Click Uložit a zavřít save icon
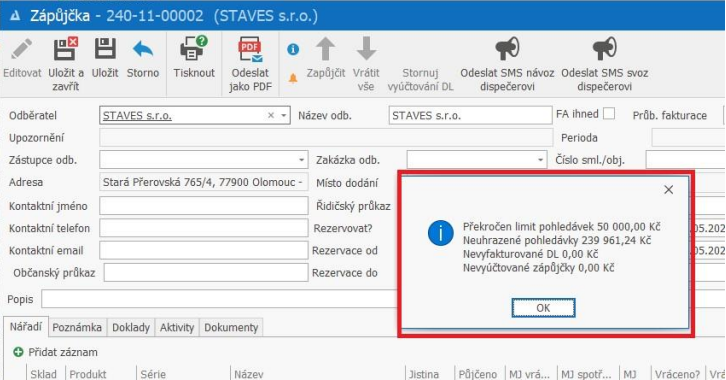This screenshot has height=380, width=726. click(x=65, y=49)
